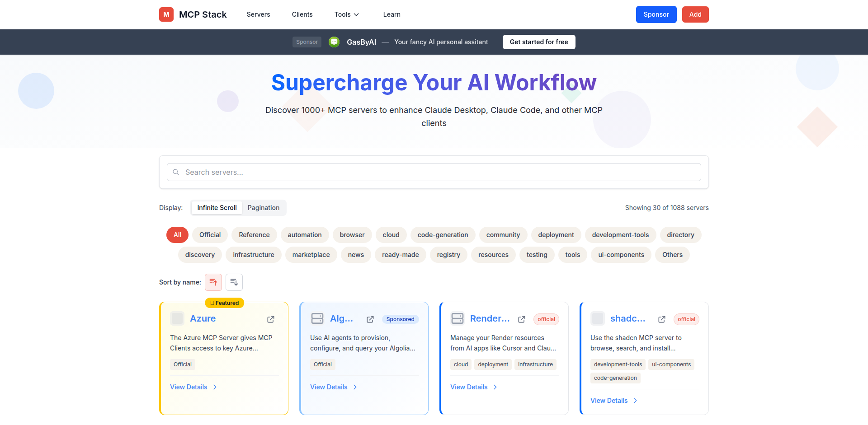Filter servers by directory
868x425 pixels.
pyautogui.click(x=680, y=235)
